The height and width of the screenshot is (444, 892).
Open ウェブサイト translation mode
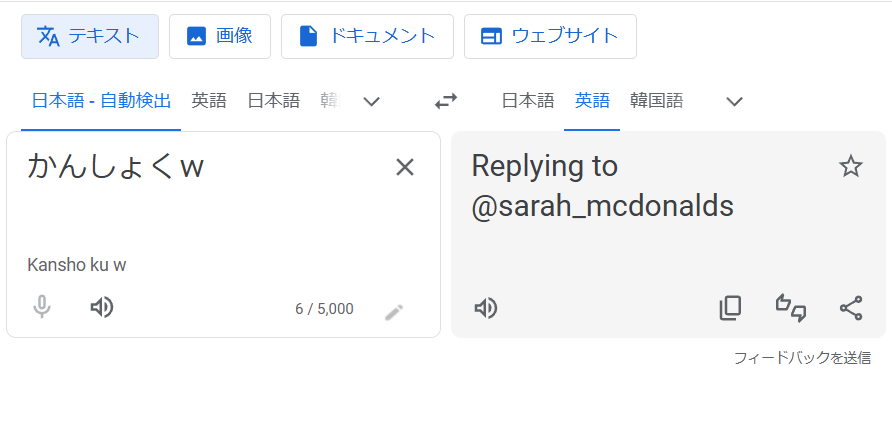550,37
